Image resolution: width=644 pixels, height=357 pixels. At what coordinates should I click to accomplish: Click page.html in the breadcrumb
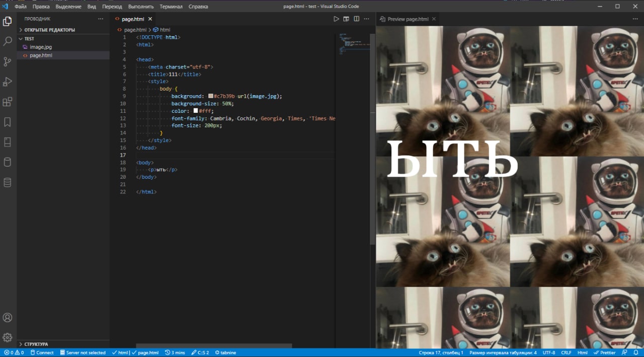(135, 30)
